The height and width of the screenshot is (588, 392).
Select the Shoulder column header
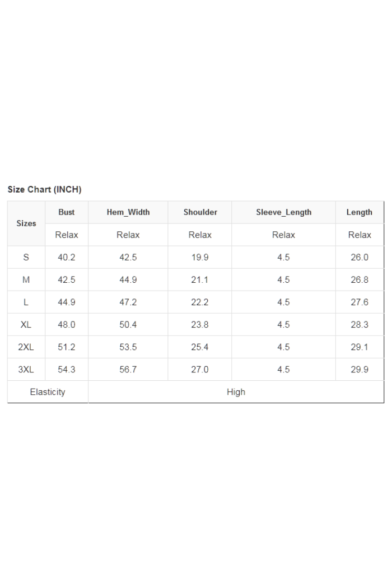pos(200,212)
